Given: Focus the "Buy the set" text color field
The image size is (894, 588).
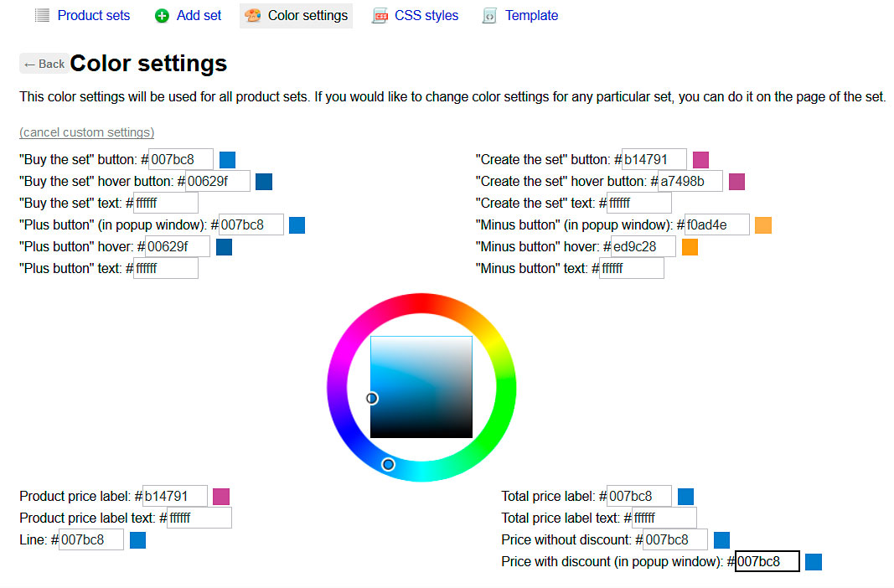Looking at the screenshot, I should (165, 203).
